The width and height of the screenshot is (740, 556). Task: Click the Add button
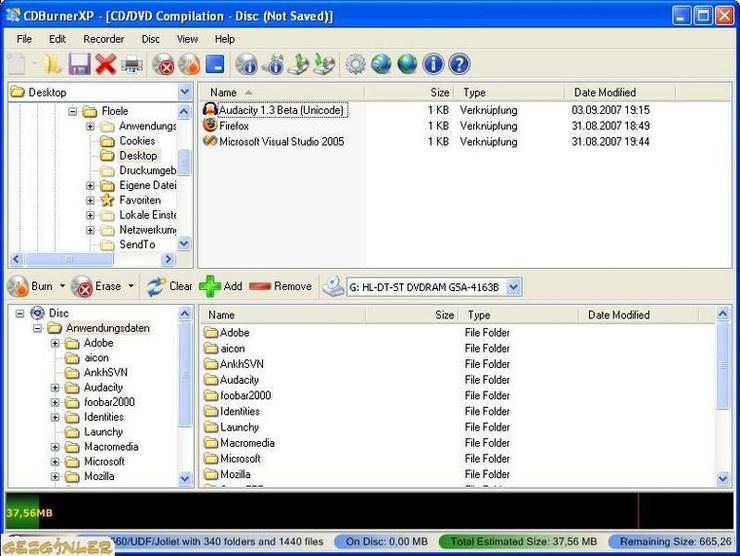click(x=221, y=286)
